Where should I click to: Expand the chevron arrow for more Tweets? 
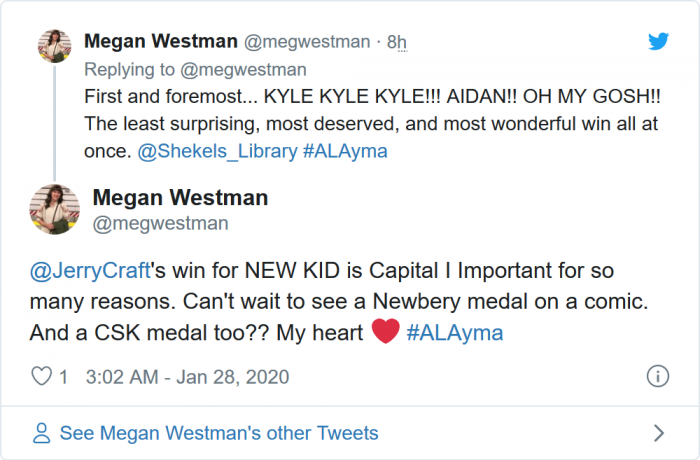pos(658,433)
